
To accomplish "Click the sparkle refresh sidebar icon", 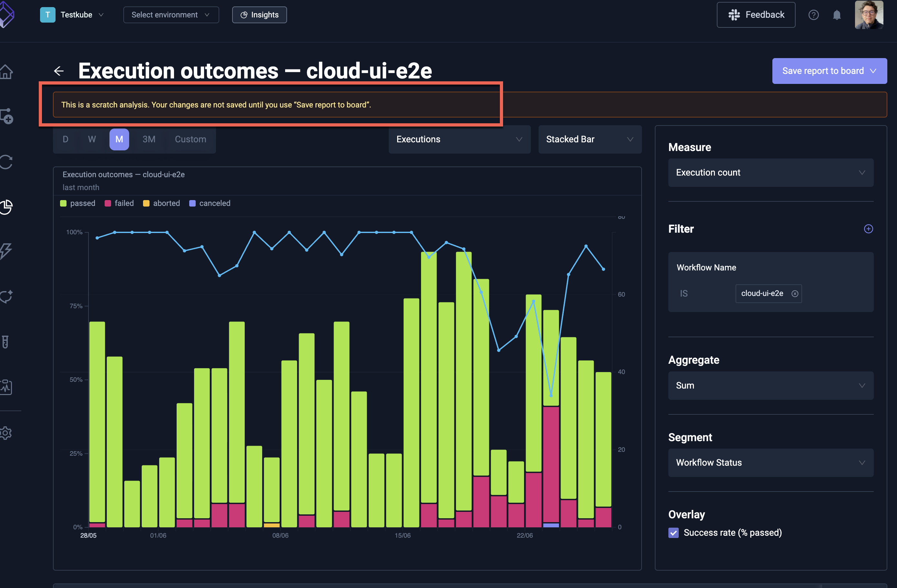I will point(6,297).
